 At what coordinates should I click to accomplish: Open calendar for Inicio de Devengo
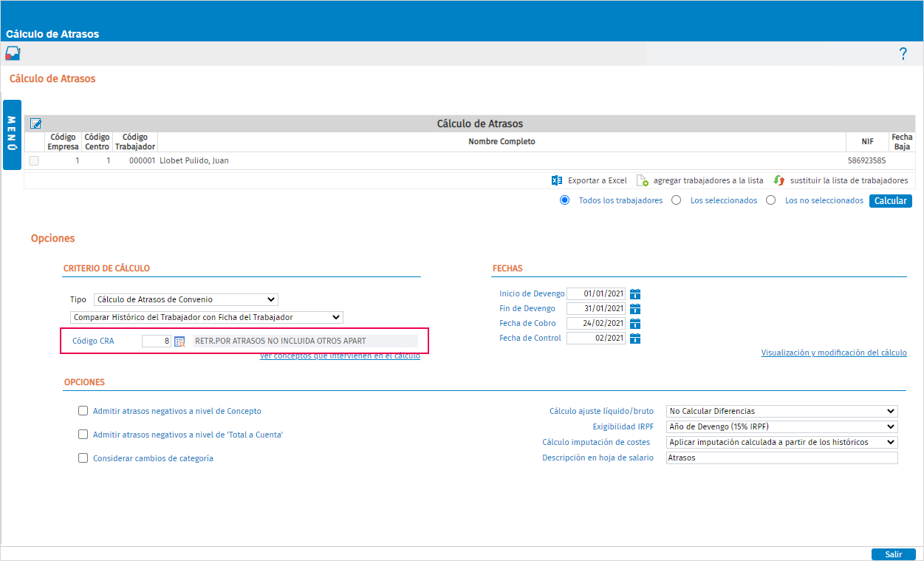[x=635, y=293]
